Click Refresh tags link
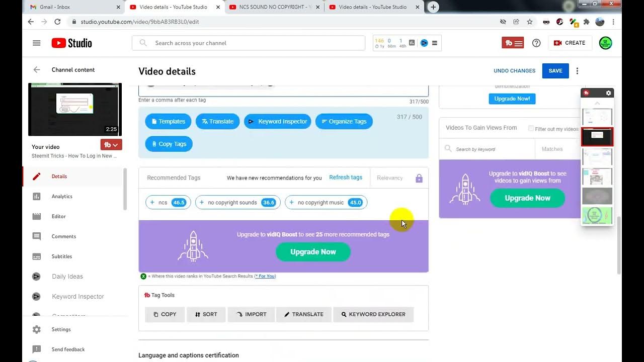 tap(346, 177)
